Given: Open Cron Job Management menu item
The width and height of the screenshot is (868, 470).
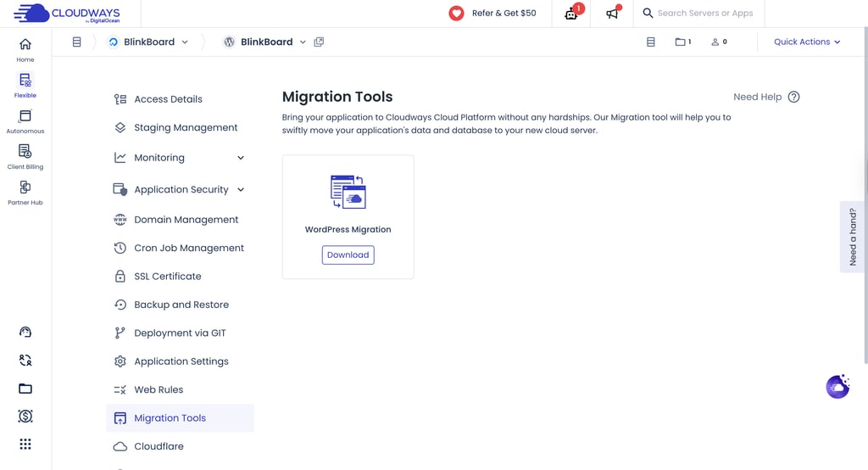Looking at the screenshot, I should tap(180, 248).
